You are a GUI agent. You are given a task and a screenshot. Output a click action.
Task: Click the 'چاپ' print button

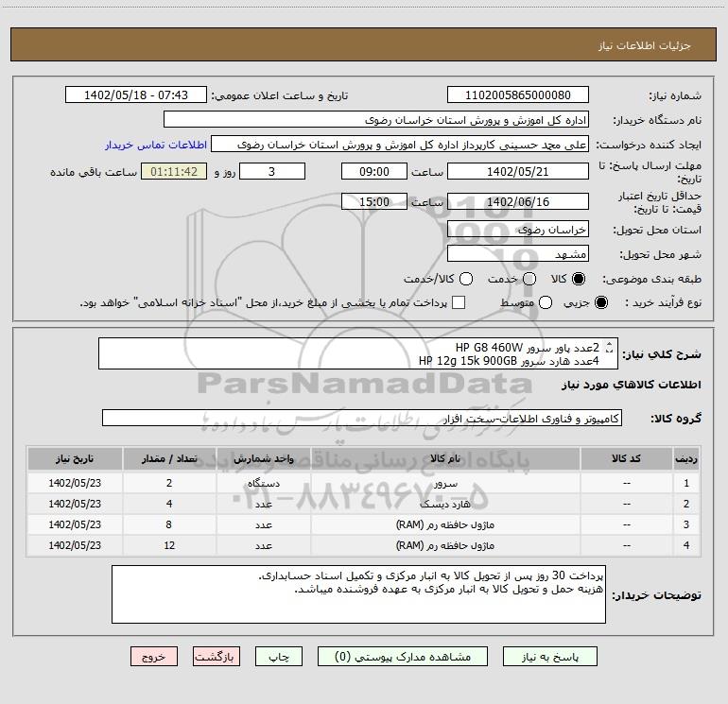(x=279, y=657)
